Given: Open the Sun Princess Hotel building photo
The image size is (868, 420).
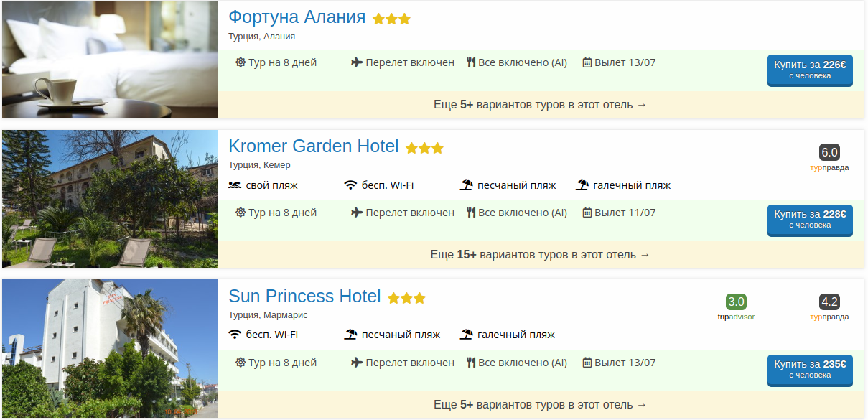Looking at the screenshot, I should 110,349.
